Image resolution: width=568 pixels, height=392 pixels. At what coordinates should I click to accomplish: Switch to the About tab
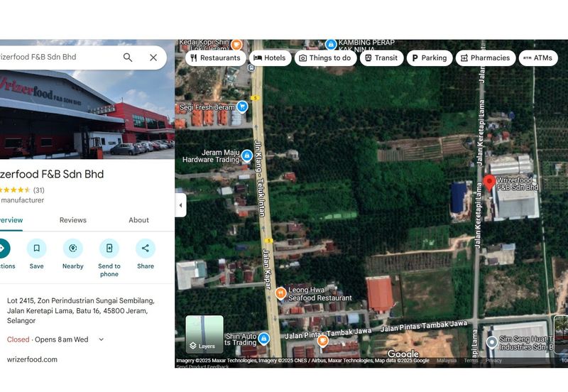[138, 220]
